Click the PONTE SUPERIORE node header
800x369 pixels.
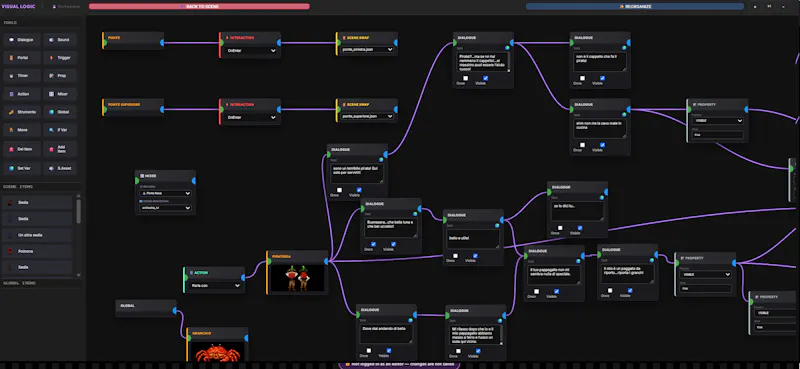click(x=132, y=104)
